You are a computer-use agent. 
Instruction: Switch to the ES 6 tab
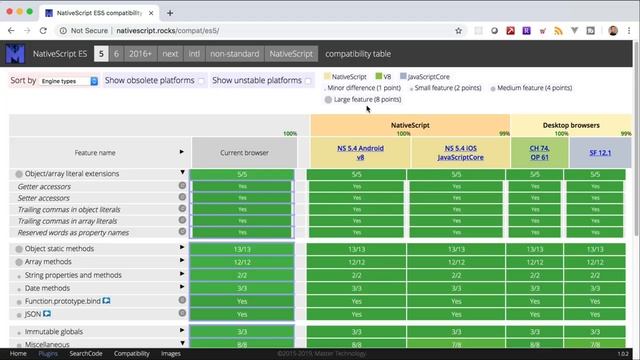pyautogui.click(x=116, y=53)
